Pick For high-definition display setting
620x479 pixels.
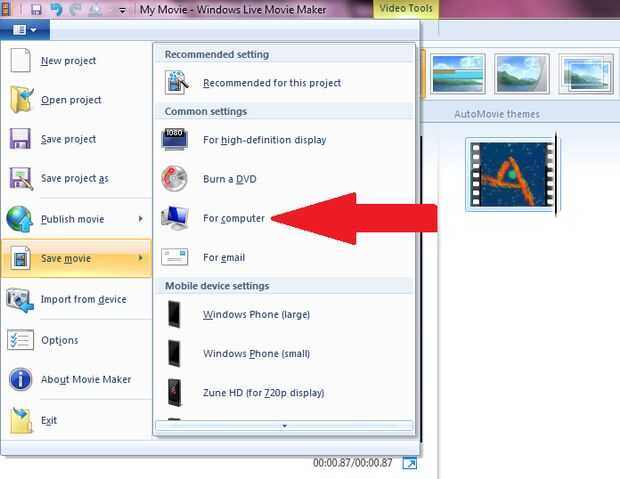tap(284, 140)
